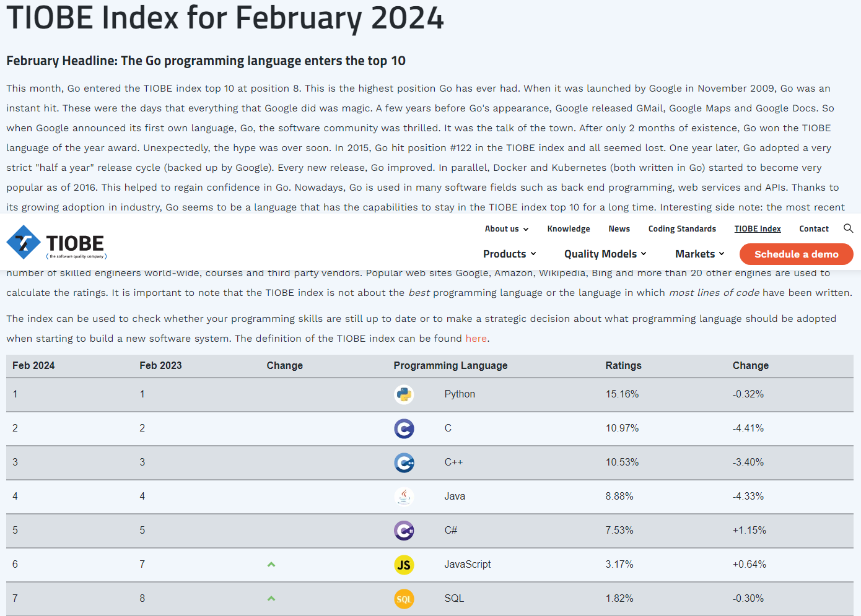Screen dimensions: 861x616
Task: Expand the About us menu
Action: [507, 229]
